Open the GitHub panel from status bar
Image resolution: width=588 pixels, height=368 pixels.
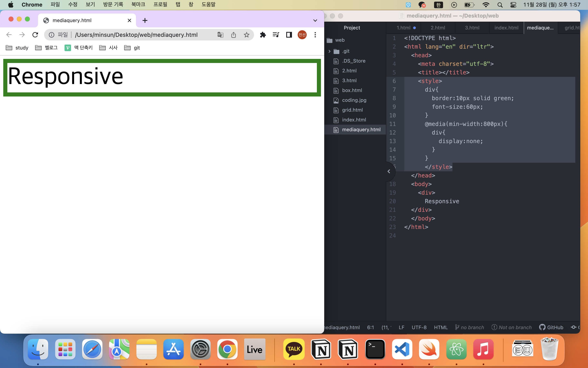[551, 327]
